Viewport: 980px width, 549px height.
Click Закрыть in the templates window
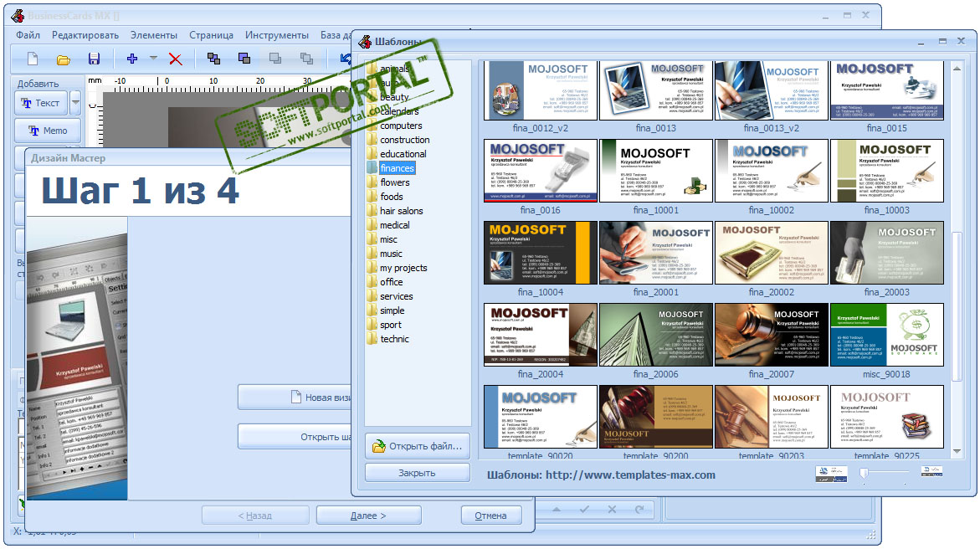click(x=418, y=473)
